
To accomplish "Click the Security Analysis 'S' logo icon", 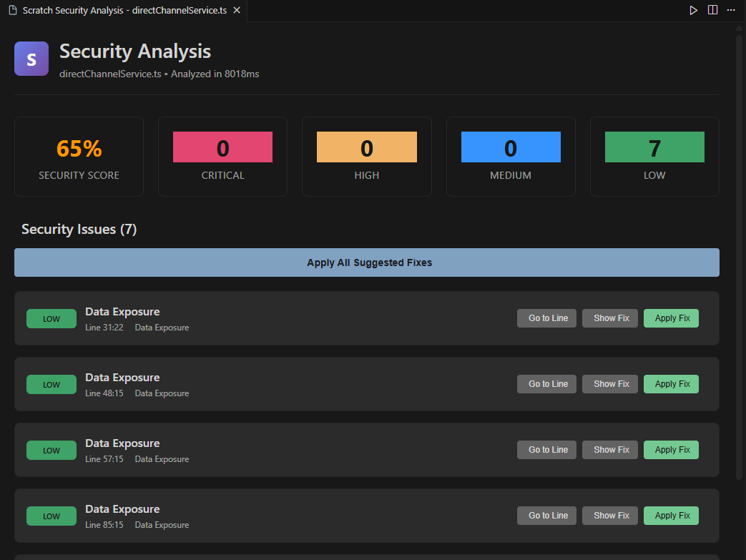I will pyautogui.click(x=31, y=58).
